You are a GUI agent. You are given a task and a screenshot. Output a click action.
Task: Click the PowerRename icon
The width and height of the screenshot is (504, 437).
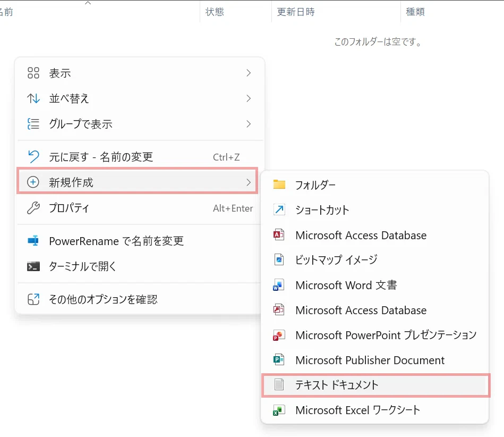[x=33, y=241]
